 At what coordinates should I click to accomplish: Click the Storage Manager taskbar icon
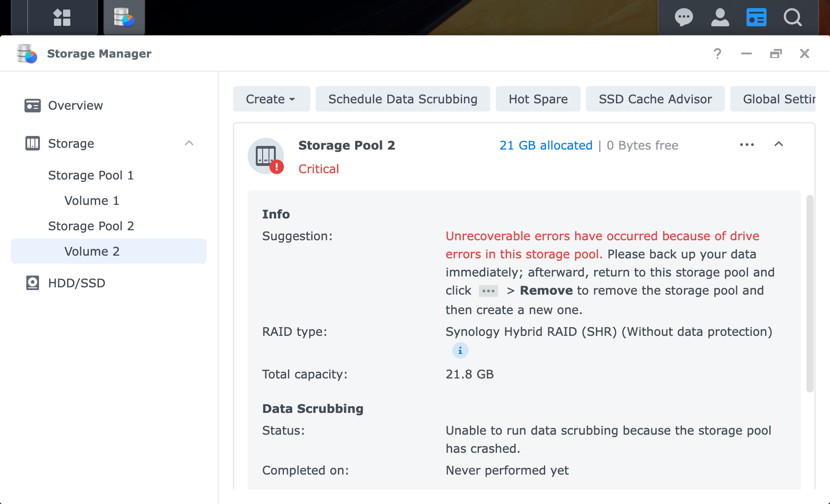[x=124, y=18]
